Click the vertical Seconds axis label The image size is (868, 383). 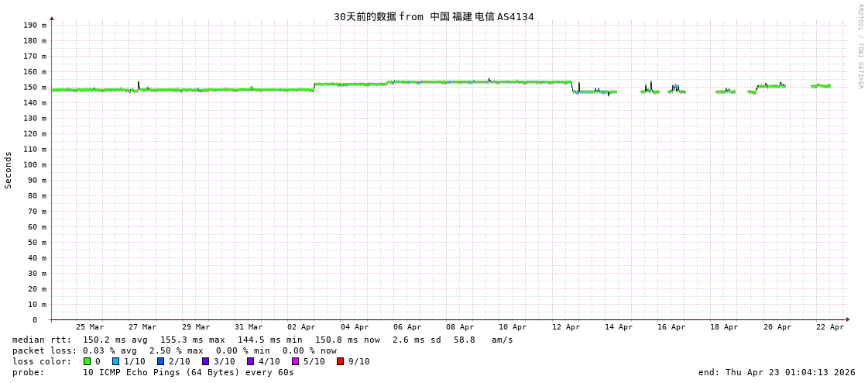click(9, 170)
